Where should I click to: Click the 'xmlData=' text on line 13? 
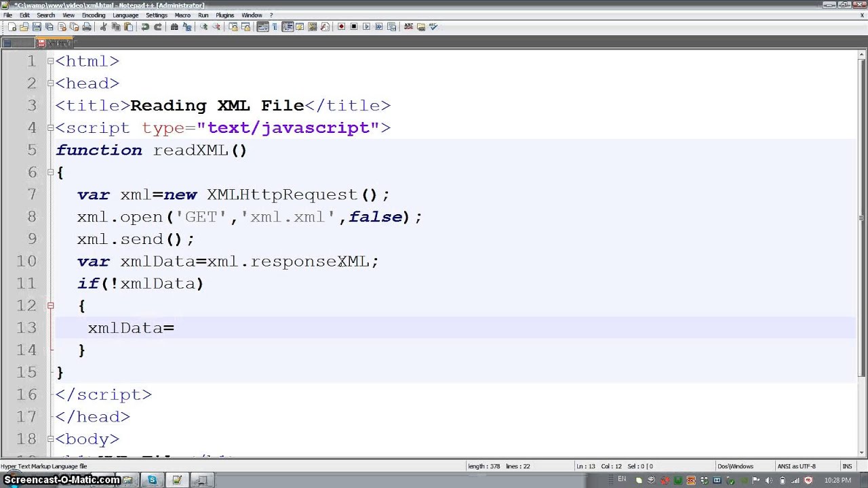[131, 328]
